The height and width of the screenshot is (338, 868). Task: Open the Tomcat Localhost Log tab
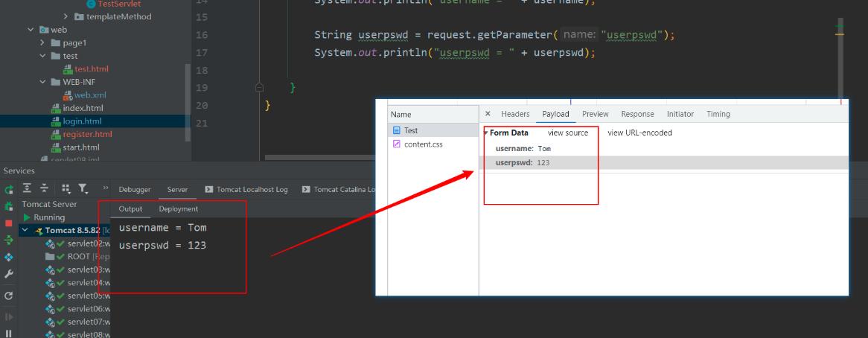[x=246, y=189]
